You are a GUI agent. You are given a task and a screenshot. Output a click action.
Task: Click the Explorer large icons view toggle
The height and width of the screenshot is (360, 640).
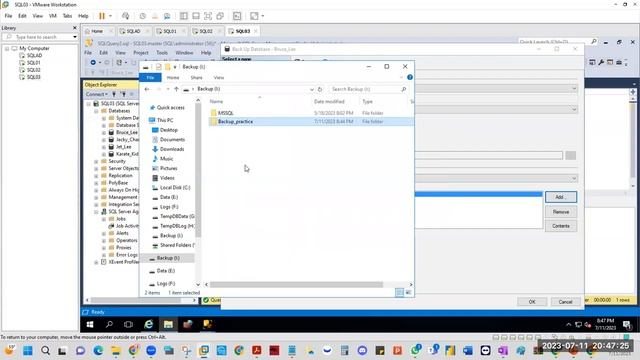pyautogui.click(x=408, y=292)
